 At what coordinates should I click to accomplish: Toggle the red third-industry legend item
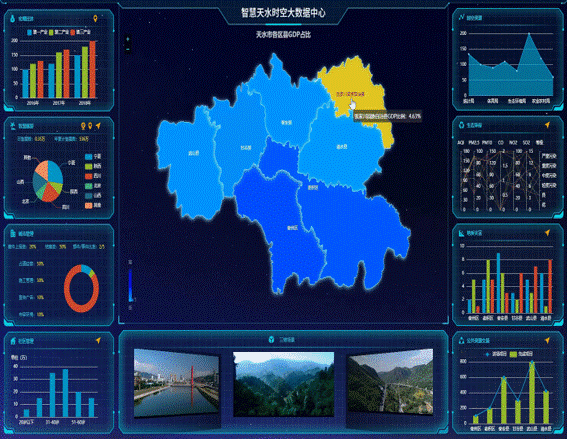coord(81,32)
